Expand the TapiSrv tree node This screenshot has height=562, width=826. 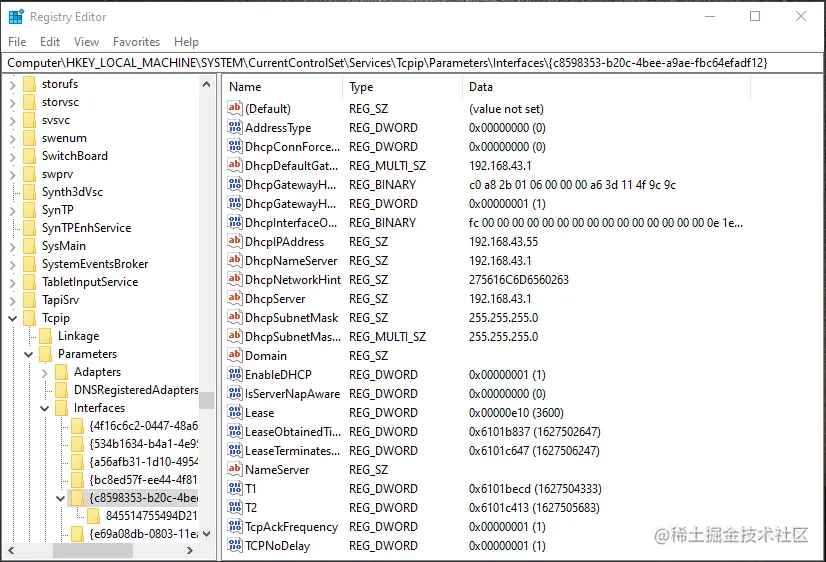(x=13, y=300)
